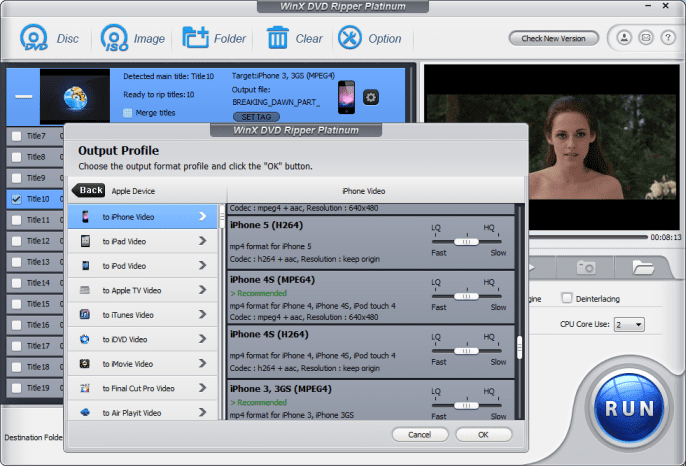Enable the Deinterlacing checkbox
686x466 pixels.
point(567,298)
